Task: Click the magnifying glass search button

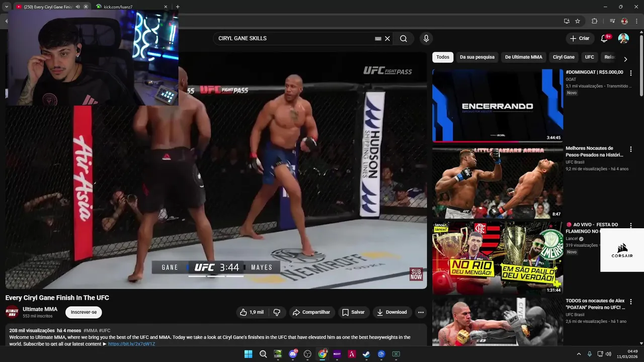Action: coord(404,38)
